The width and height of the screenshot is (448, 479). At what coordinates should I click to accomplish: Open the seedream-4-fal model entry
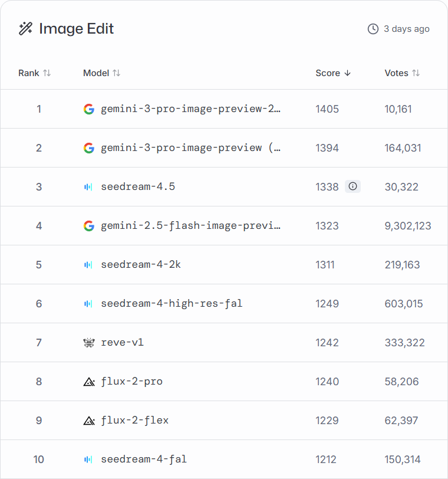point(144,460)
